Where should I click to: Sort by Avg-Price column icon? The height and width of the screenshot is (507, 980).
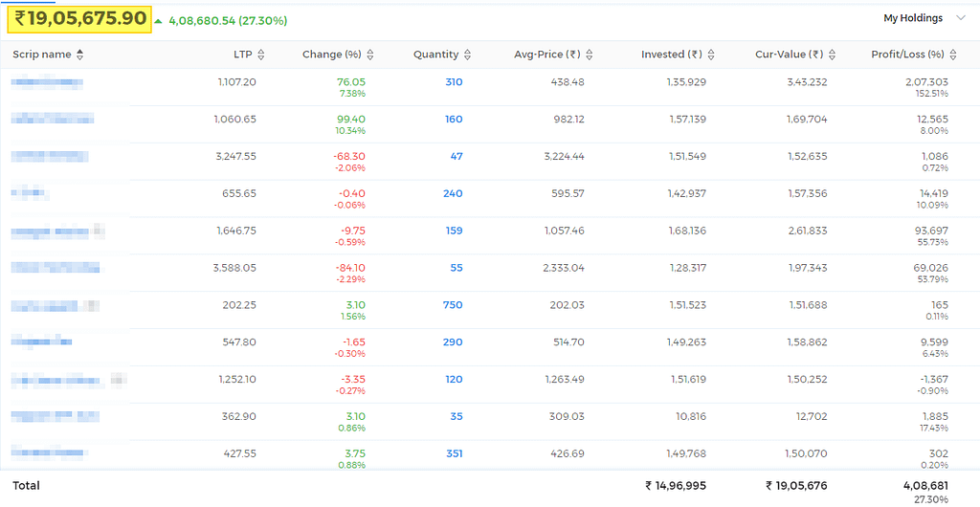point(590,55)
